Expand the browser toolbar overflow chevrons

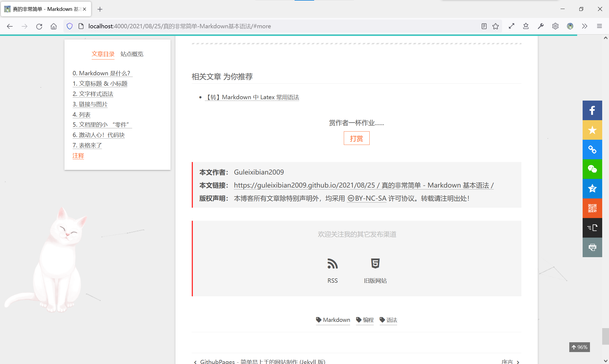[585, 26]
